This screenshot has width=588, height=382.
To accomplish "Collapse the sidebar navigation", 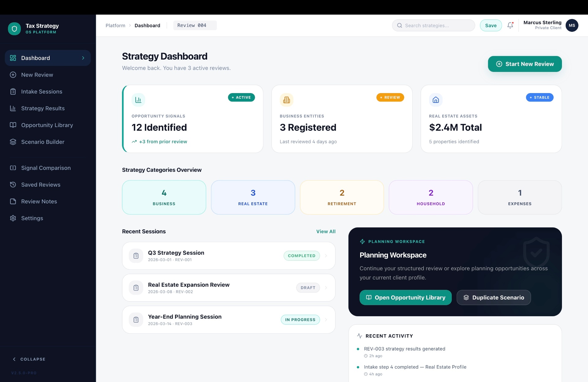I will [29, 359].
